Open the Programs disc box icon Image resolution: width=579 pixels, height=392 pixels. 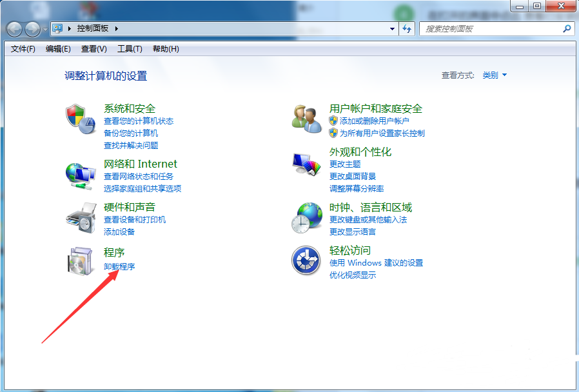80,261
